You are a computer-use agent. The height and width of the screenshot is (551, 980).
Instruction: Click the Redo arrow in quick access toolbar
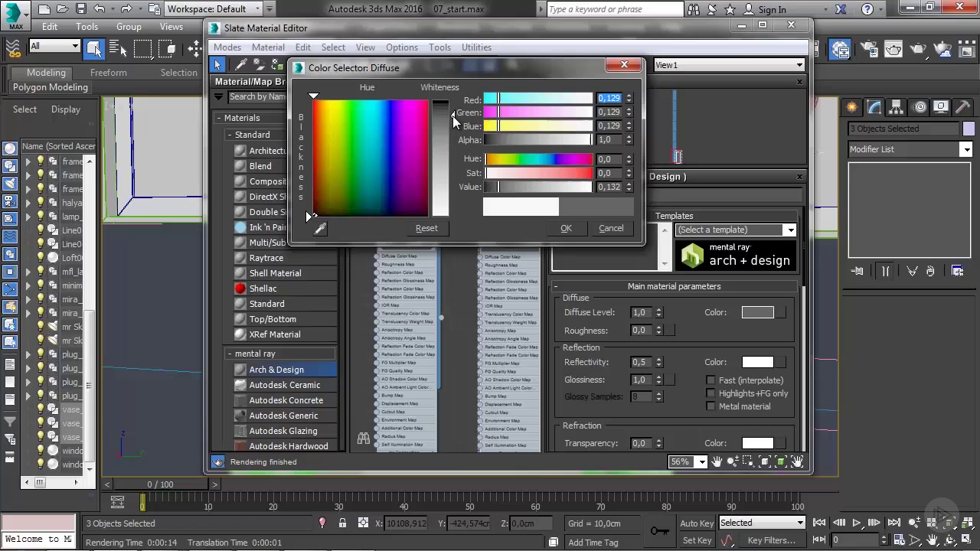[127, 9]
